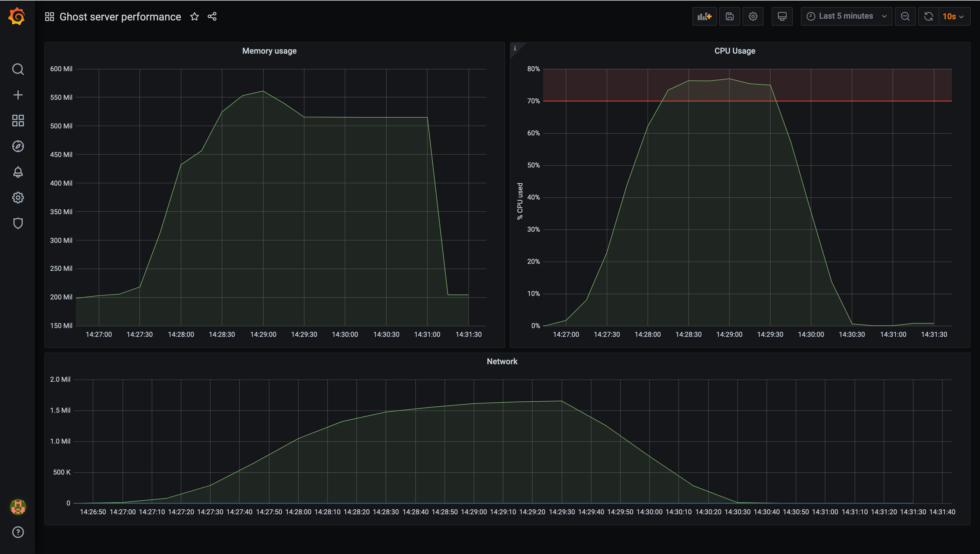The image size is (980, 554).
Task: Click 14:26:50 on the Network time axis
Action: [x=93, y=512]
